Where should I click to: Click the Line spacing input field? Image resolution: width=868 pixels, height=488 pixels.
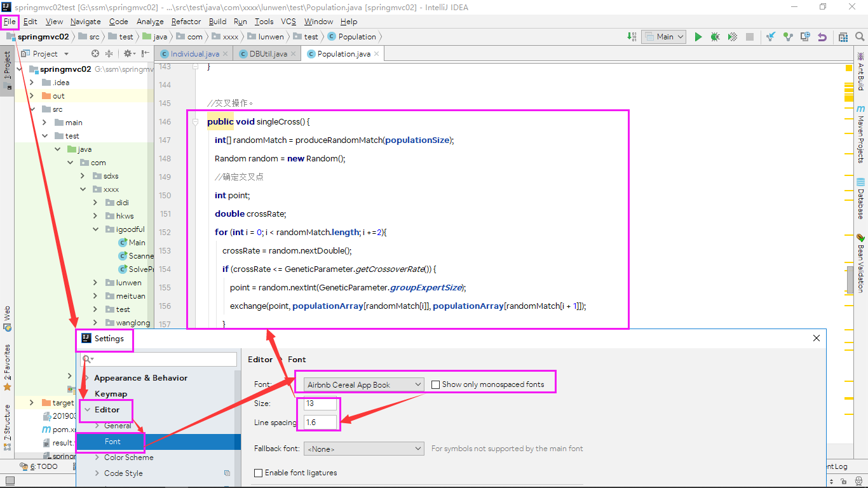320,423
